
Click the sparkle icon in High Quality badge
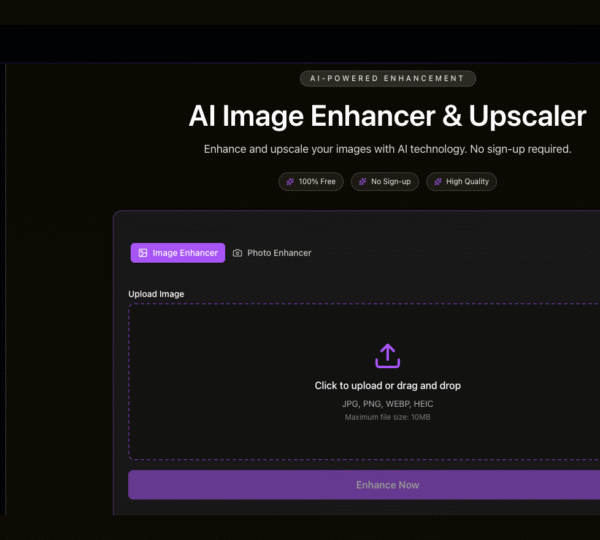pyautogui.click(x=437, y=182)
